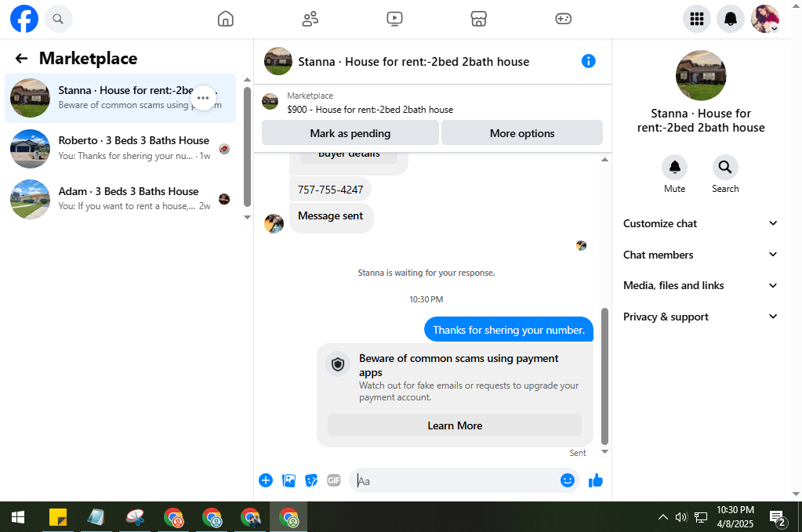The image size is (802, 532).
Task: Send a thumbs-up like
Action: [595, 480]
